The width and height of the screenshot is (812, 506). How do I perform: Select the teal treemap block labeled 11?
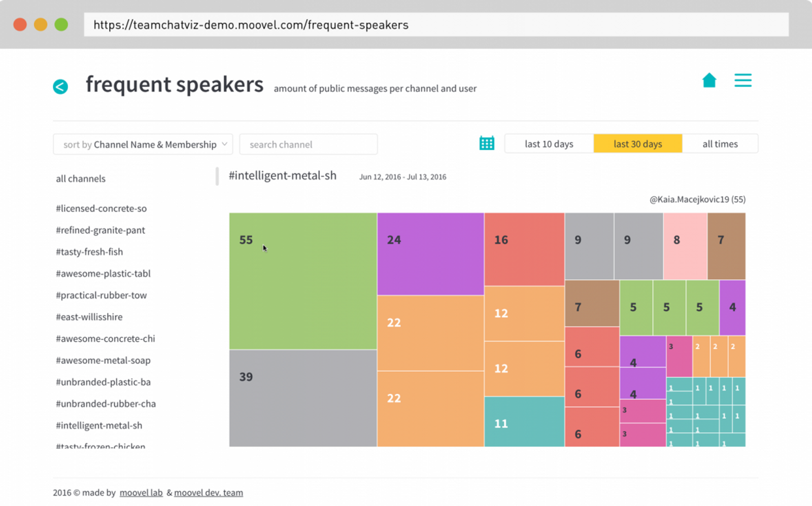coord(524,422)
